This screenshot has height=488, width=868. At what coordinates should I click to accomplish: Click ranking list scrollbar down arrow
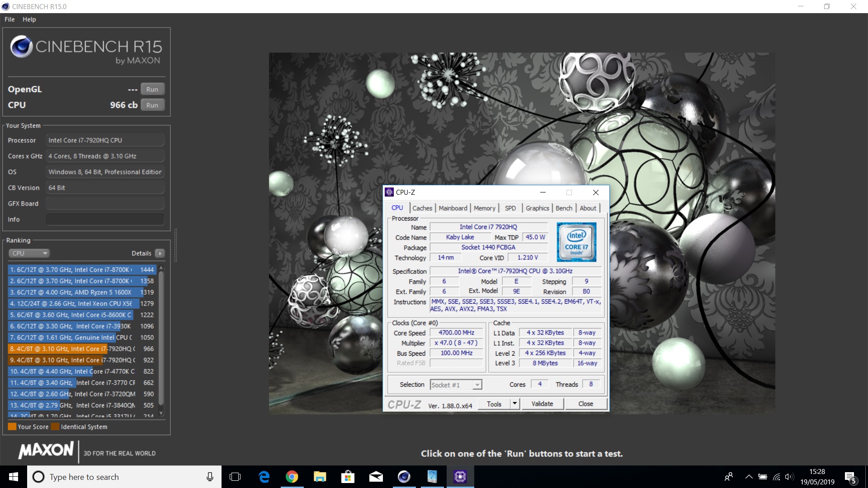click(161, 413)
